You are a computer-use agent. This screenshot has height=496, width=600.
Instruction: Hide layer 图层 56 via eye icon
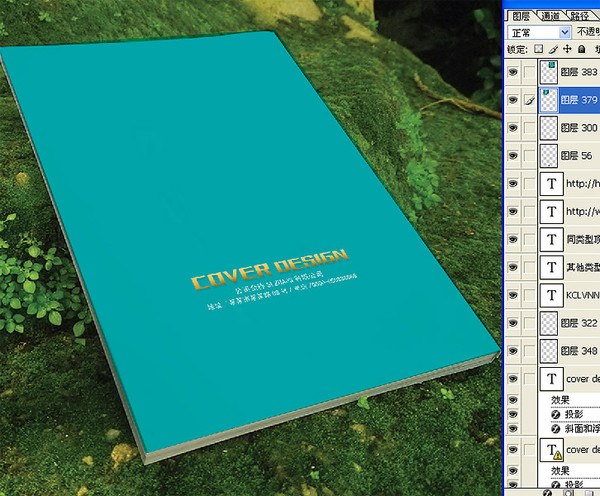tap(513, 155)
